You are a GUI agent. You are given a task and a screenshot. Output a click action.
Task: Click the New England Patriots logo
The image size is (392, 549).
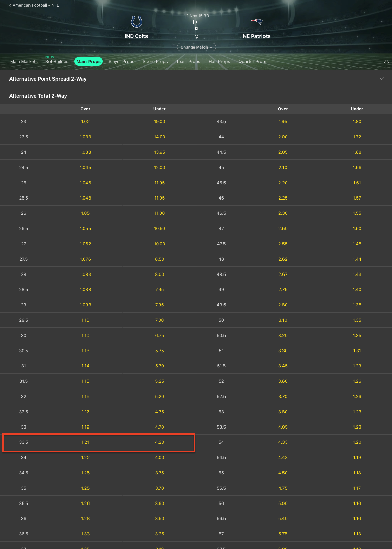click(257, 22)
